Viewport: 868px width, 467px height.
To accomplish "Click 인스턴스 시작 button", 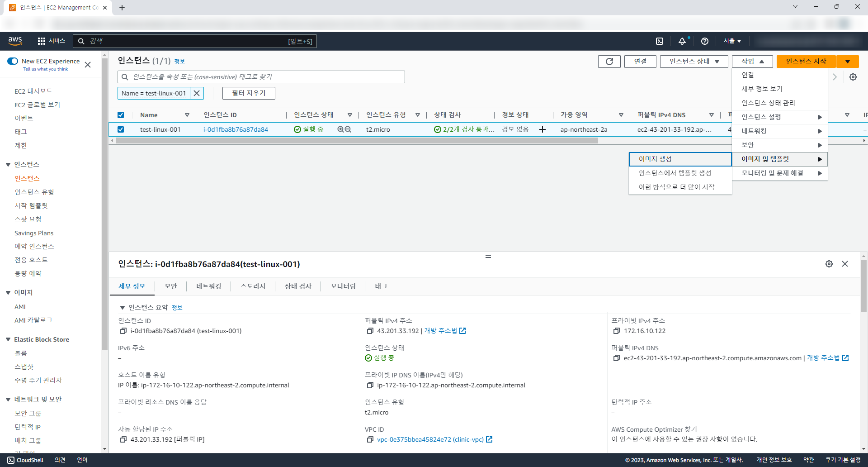I will (806, 62).
